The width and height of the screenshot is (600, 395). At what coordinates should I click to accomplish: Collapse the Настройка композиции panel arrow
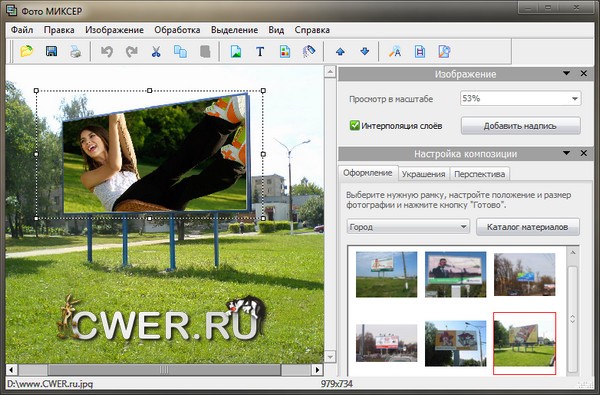pos(566,153)
